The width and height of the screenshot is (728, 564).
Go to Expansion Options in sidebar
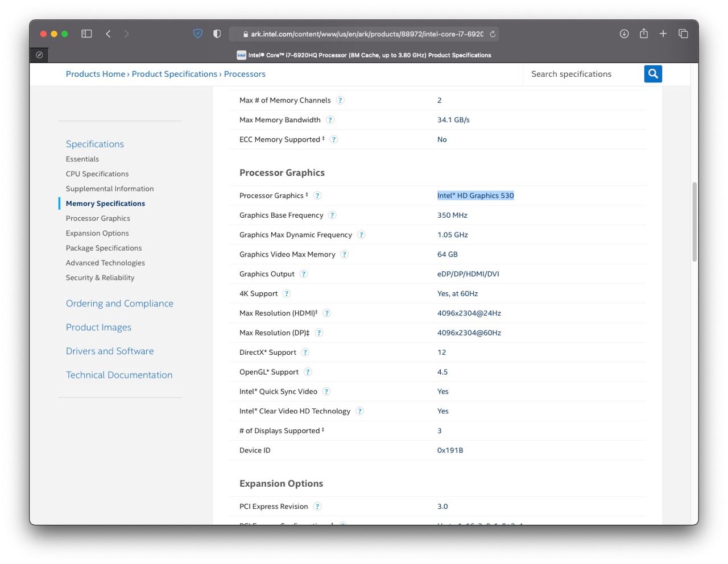[97, 233]
